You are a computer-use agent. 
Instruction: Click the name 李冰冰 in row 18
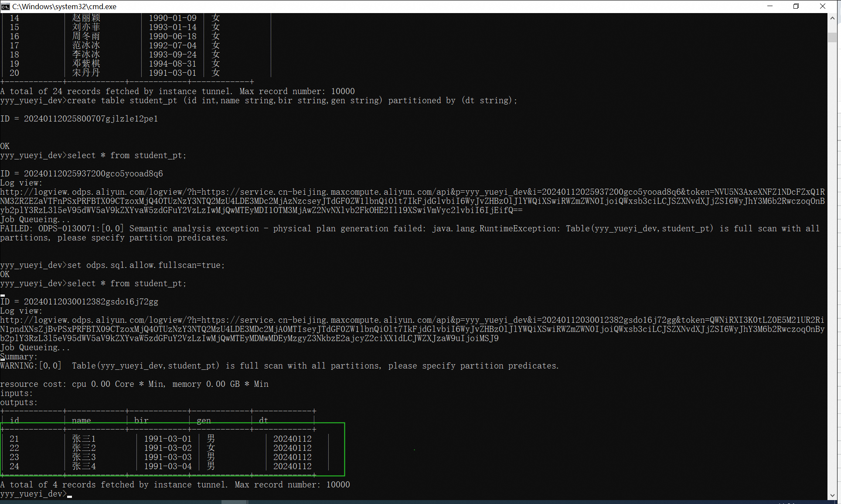86,54
